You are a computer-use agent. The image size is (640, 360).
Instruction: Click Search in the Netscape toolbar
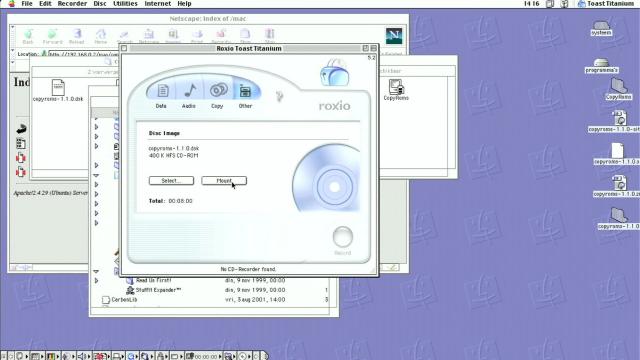click(124, 36)
